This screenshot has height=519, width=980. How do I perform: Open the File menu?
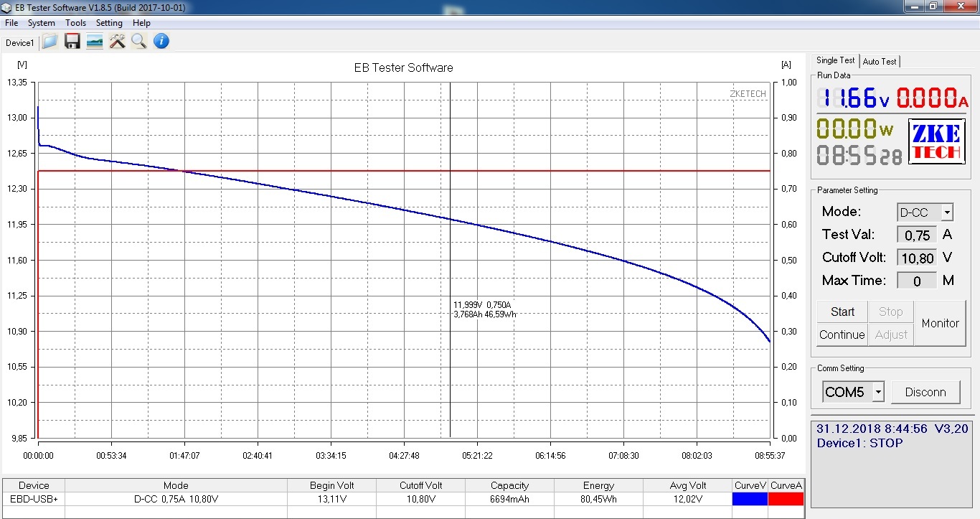click(11, 23)
